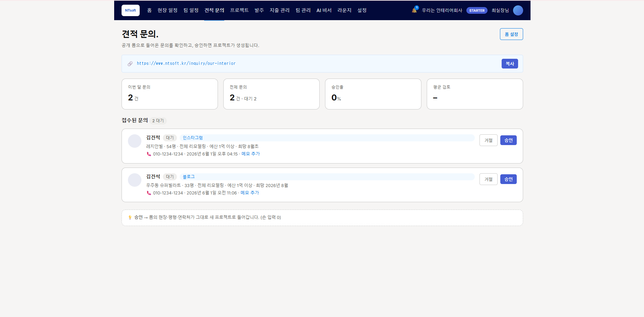644x317 pixels.
Task: Open 팀 관리 menu
Action: coord(303,10)
